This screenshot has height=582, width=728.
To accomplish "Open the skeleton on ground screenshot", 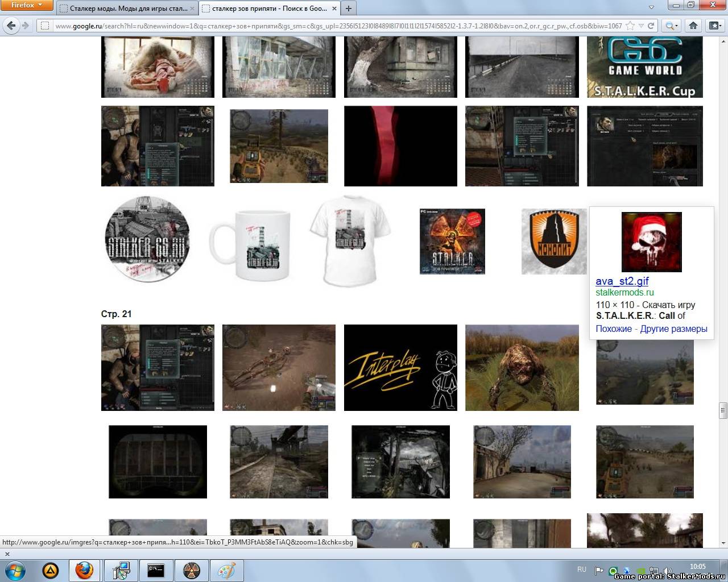I will pyautogui.click(x=279, y=367).
